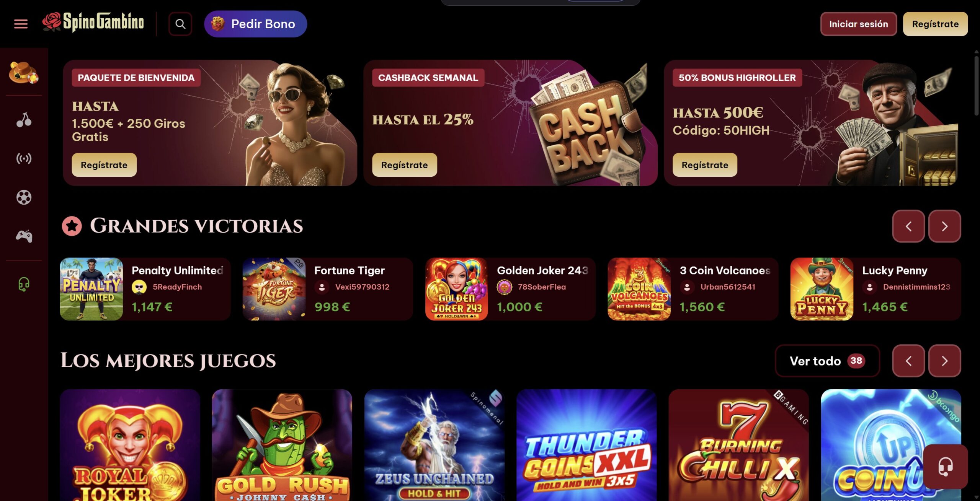The image size is (980, 501).
Task: Click the Pedir Bono button
Action: pyautogui.click(x=255, y=24)
